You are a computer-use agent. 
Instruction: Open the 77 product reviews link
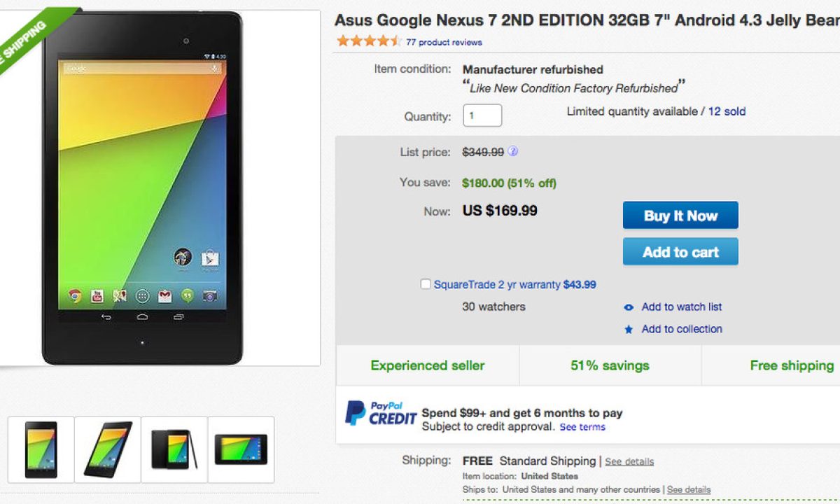coord(444,42)
